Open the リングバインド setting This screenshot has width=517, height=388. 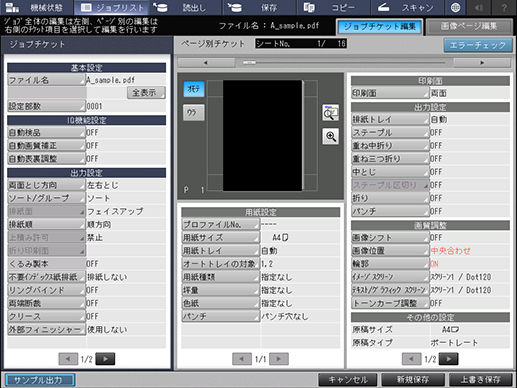click(x=46, y=290)
